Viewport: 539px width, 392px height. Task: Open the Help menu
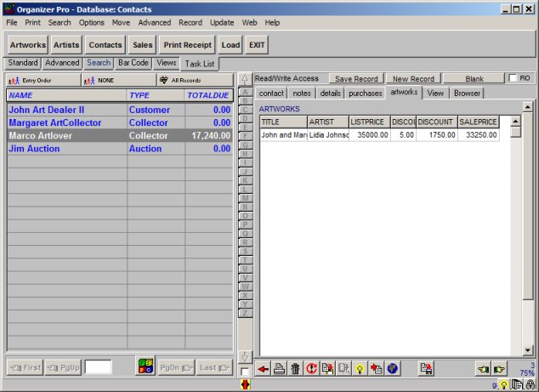272,23
